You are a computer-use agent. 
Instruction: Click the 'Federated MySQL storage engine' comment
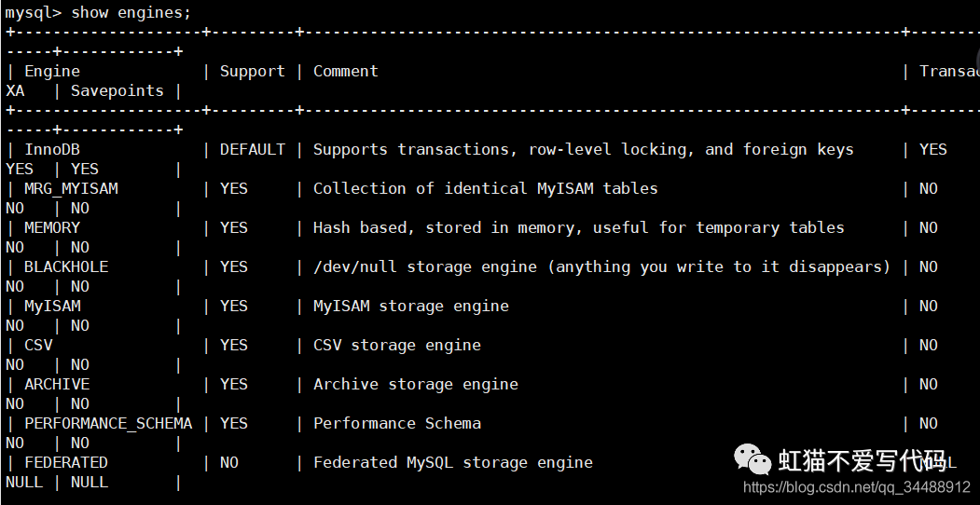(453, 462)
